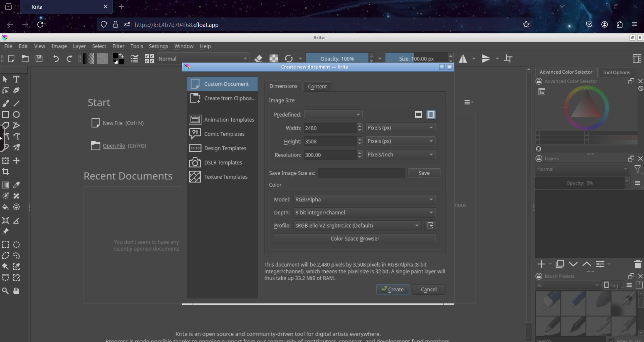Click import profile icon beside Profile

click(x=430, y=225)
